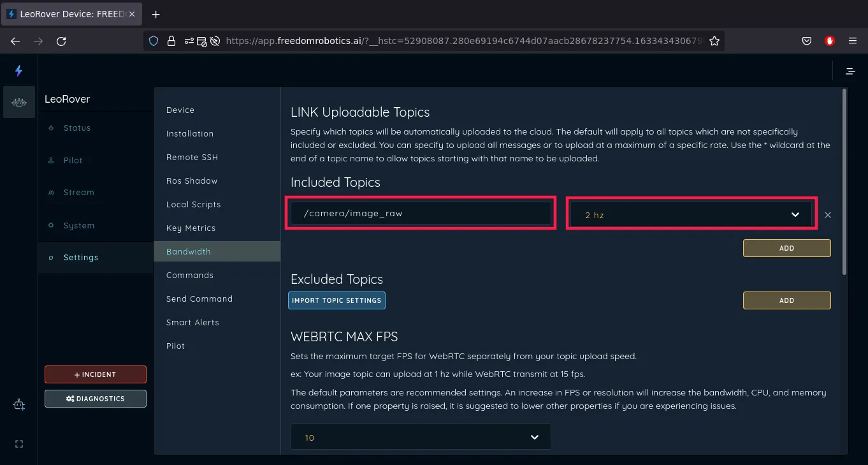Viewport: 868px width, 465px height.
Task: Expand the 2 hz rate dropdown
Action: (690, 215)
